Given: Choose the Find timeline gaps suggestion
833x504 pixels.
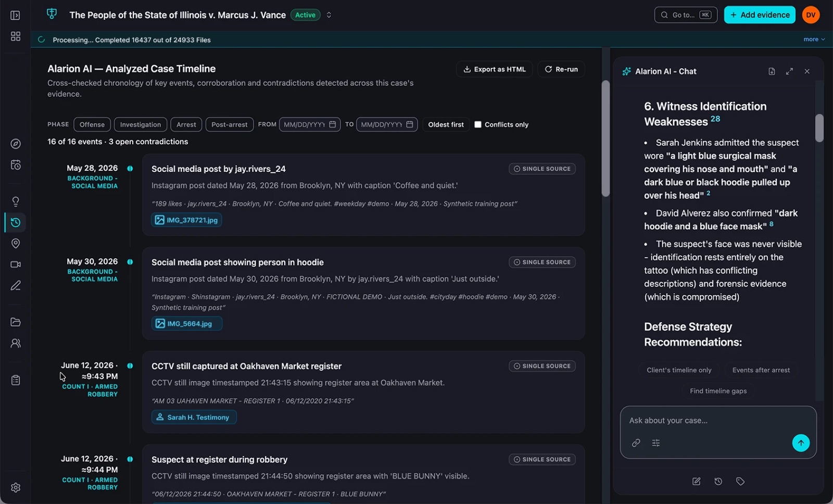Looking at the screenshot, I should 718,391.
